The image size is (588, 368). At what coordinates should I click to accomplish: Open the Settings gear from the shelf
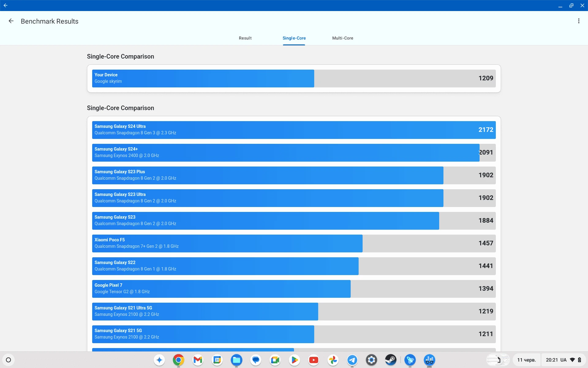(x=371, y=360)
